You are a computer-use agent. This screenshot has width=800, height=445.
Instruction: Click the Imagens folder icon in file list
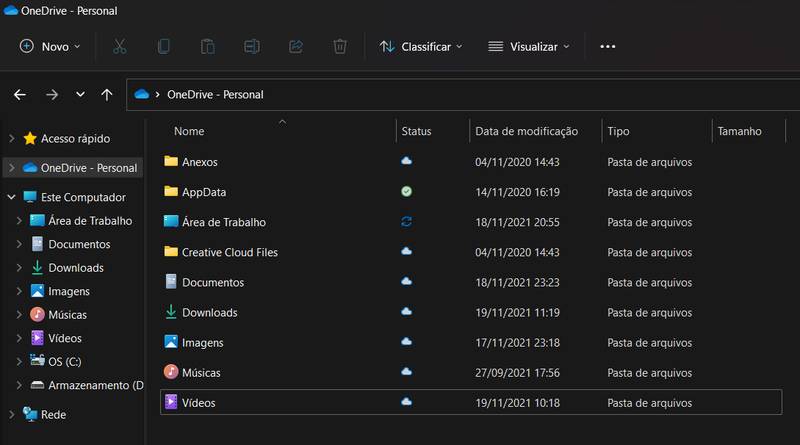171,342
